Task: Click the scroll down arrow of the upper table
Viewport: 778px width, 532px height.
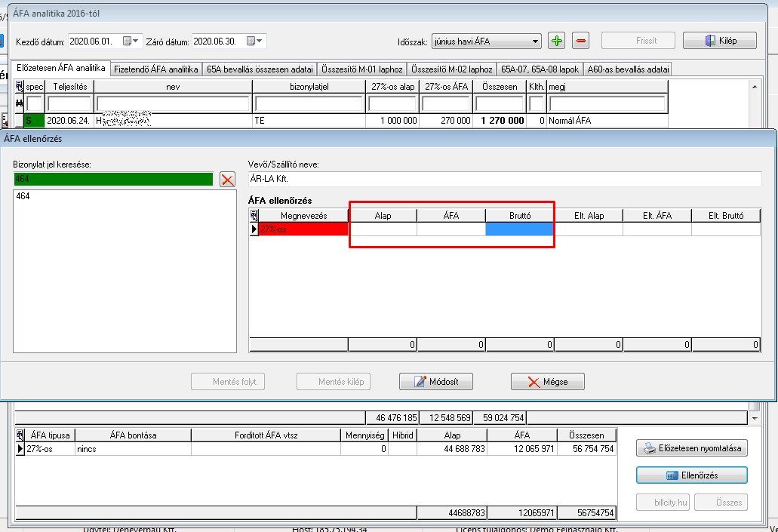Action: point(754,418)
